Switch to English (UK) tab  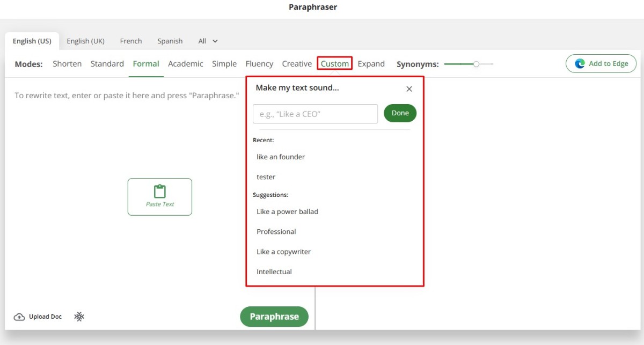pos(85,41)
